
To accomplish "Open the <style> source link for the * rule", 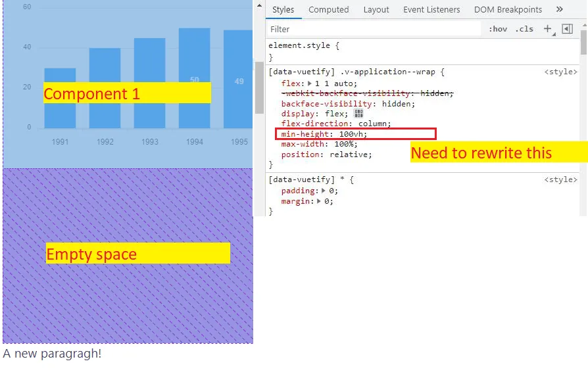I will (560, 180).
